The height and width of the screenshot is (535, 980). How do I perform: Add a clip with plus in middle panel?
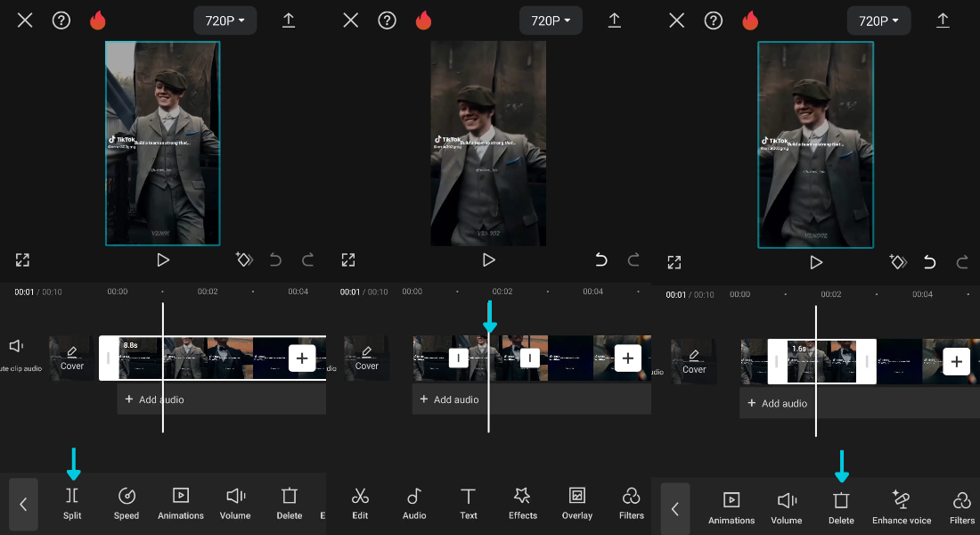[x=627, y=358]
